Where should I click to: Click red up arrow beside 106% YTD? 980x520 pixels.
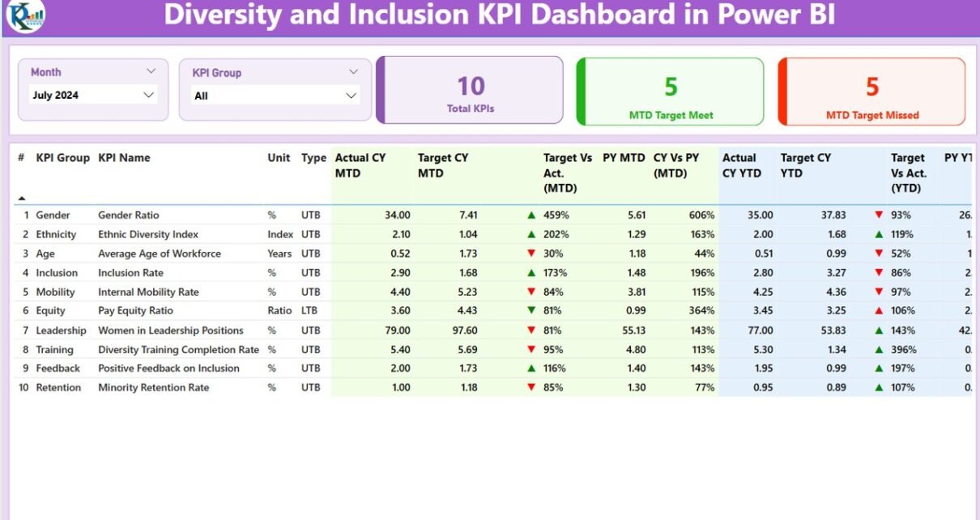[x=879, y=310]
